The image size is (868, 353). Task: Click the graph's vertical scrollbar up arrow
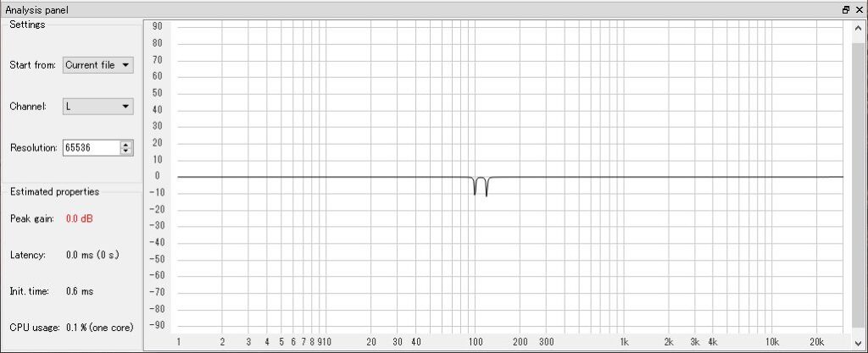(x=857, y=27)
